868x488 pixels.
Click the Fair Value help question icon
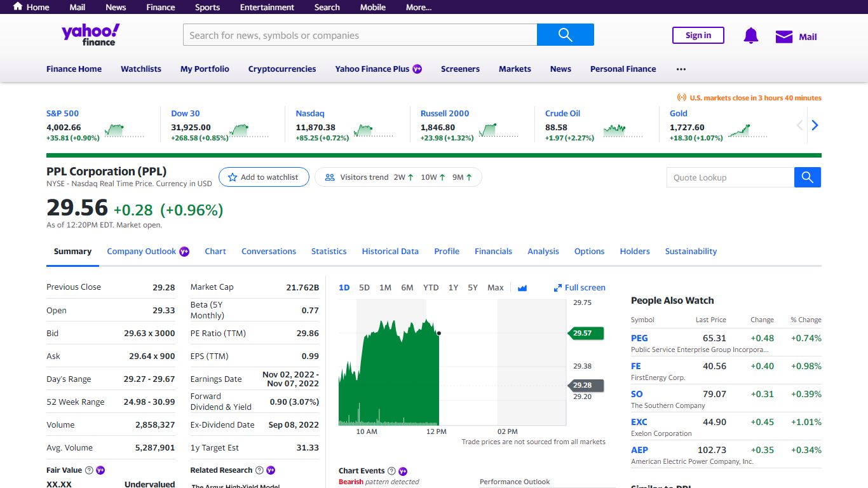click(89, 470)
